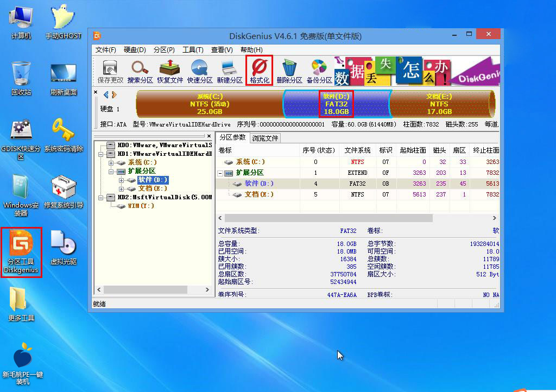This screenshot has height=392, width=556.
Task: Switch to the 分区参数 tab
Action: click(232, 137)
